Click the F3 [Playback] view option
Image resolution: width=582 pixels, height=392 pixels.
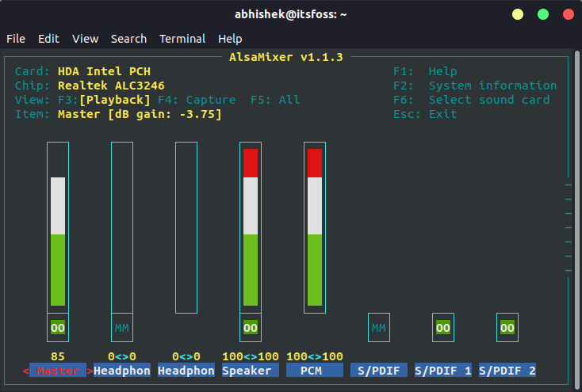tap(105, 100)
